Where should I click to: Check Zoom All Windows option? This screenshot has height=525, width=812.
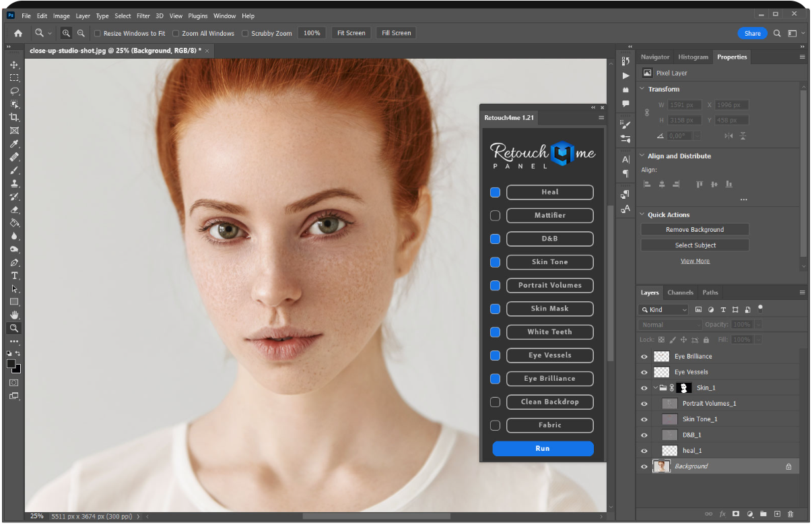pos(176,33)
